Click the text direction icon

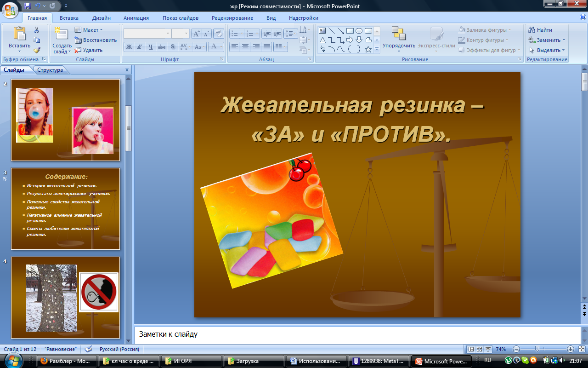click(304, 30)
